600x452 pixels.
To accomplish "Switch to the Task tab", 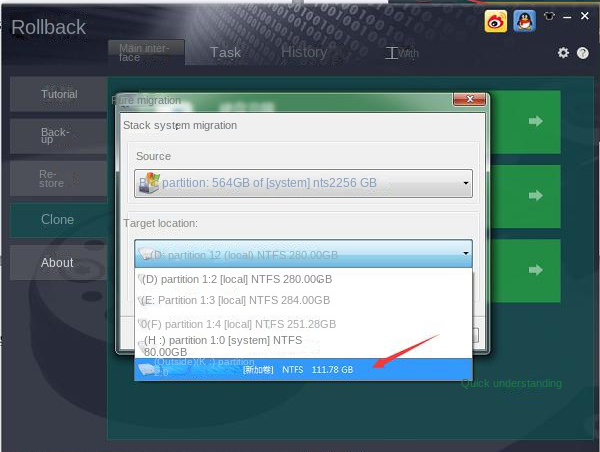I will coord(225,52).
